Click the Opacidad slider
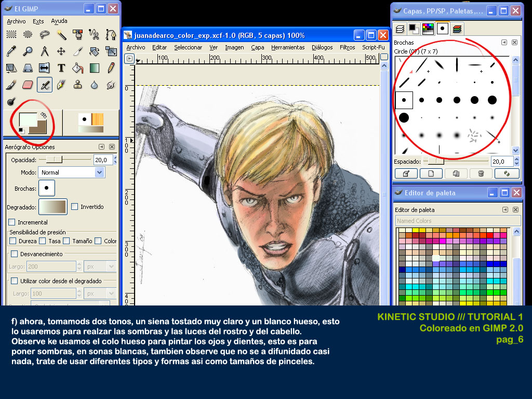The height and width of the screenshot is (399, 532). 65,159
